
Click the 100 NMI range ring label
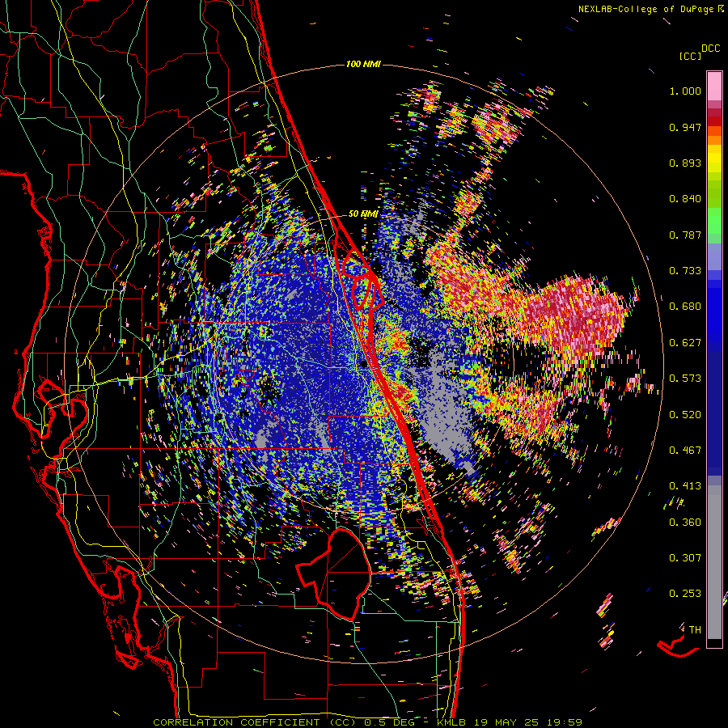(363, 64)
